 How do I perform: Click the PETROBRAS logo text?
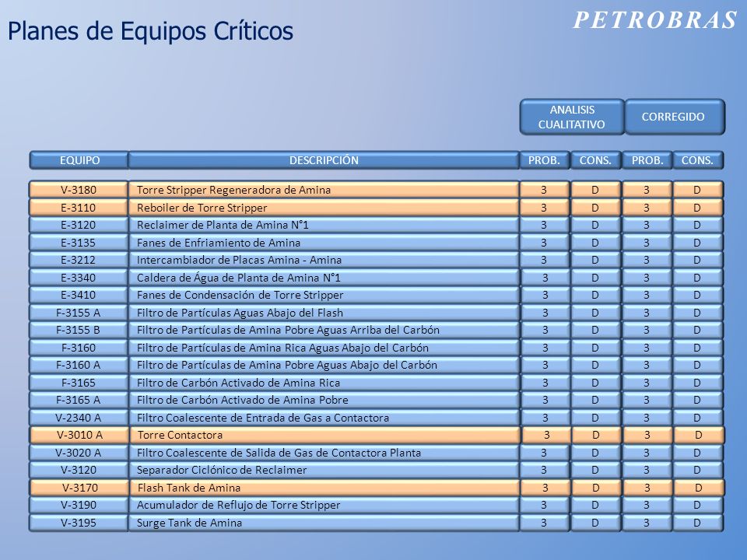point(655,20)
